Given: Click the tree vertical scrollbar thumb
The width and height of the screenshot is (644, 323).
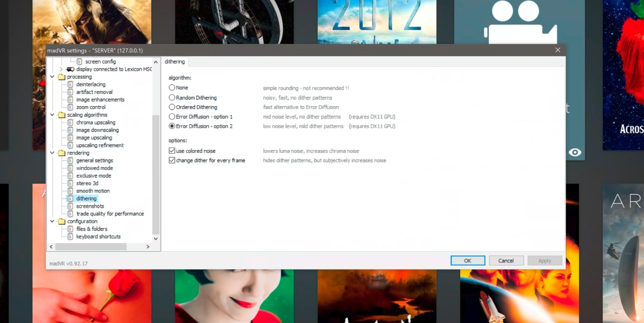Looking at the screenshot, I should [x=156, y=175].
